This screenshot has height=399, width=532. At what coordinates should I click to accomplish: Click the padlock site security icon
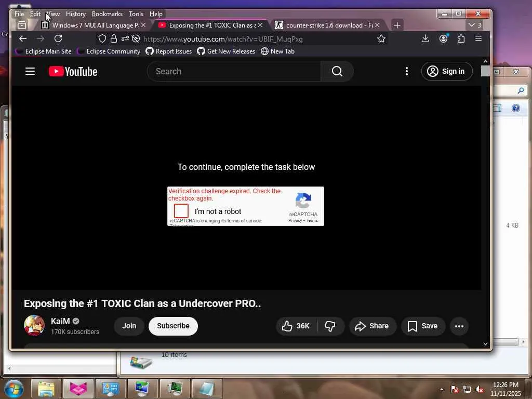click(114, 38)
